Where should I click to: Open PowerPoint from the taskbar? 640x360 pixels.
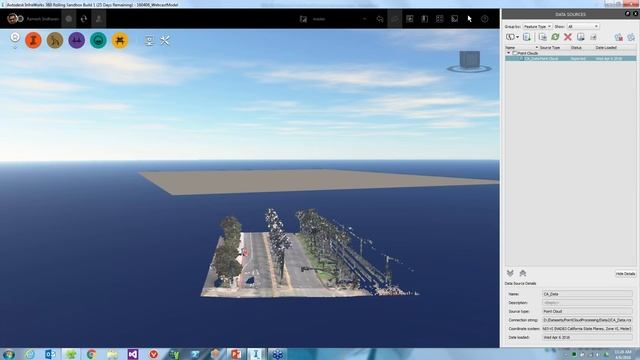click(x=236, y=354)
